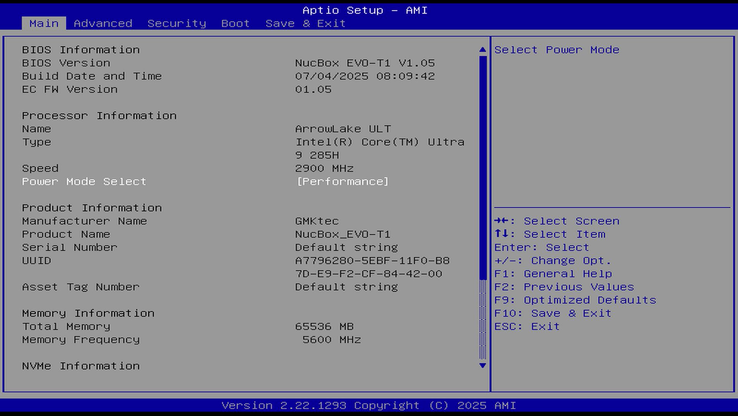This screenshot has width=738, height=416.
Task: Click the Total Memory label
Action: tap(66, 327)
